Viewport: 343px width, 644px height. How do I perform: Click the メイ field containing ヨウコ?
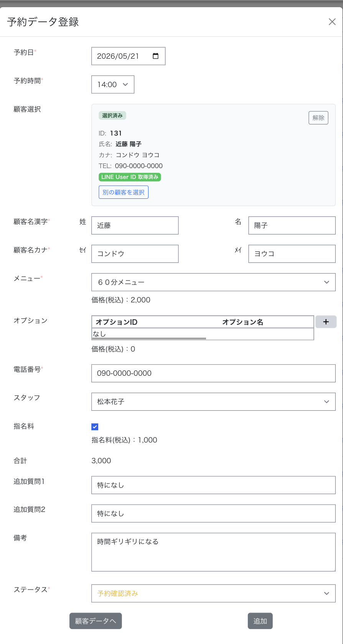pos(292,254)
